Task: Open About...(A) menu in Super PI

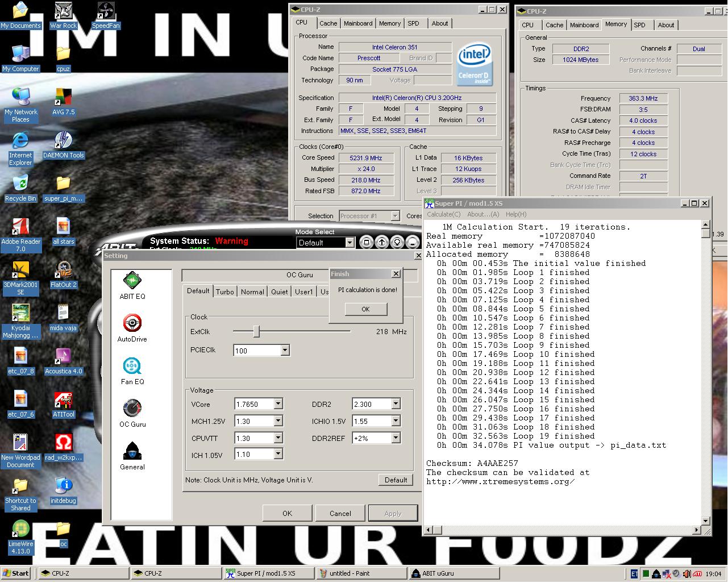Action: (x=483, y=214)
